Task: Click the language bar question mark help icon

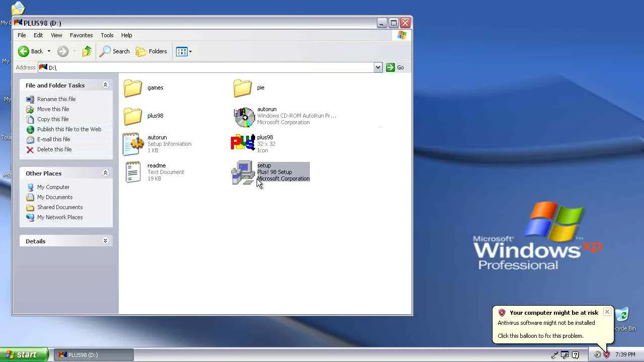Action: point(576,355)
